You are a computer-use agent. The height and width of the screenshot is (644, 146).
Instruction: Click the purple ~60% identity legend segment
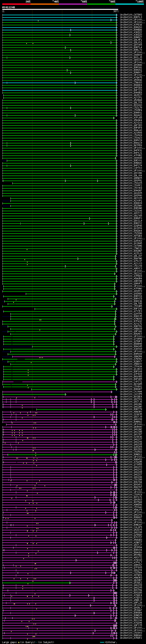73,4
